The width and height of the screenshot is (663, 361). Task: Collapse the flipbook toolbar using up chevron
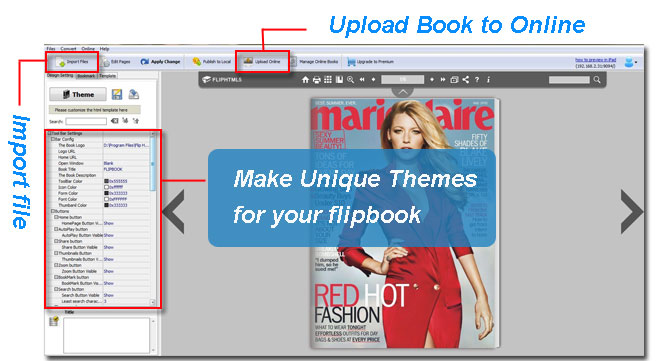coord(403,92)
